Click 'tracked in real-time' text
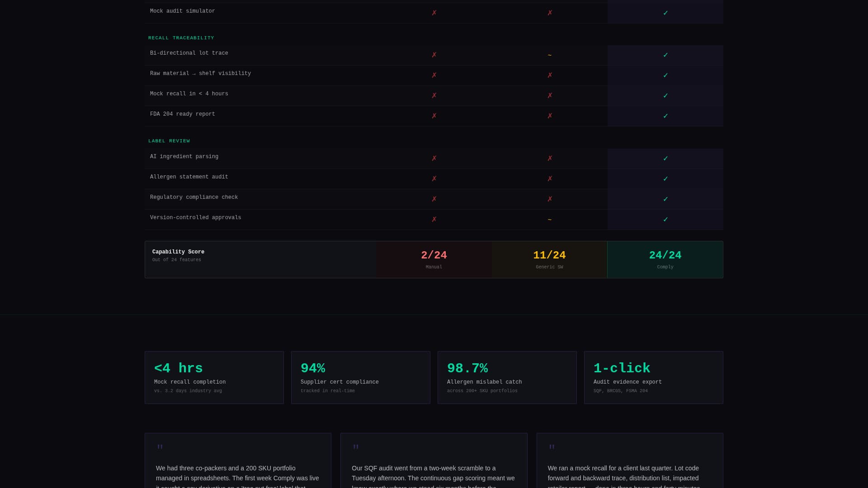 328,391
